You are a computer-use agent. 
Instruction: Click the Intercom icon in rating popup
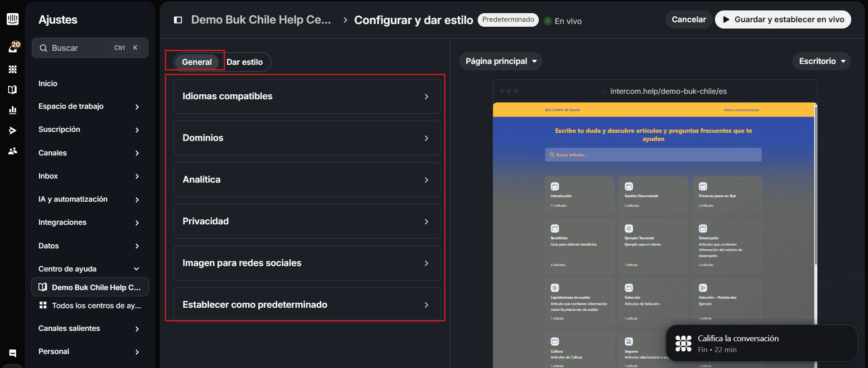(683, 344)
